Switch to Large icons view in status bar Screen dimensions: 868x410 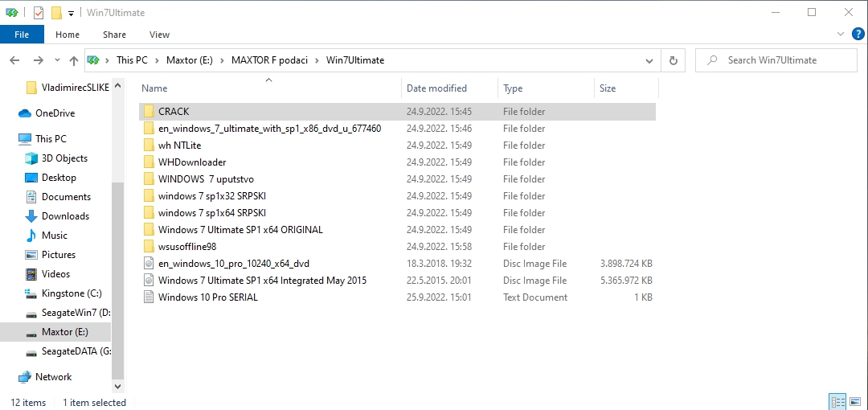coord(854,402)
